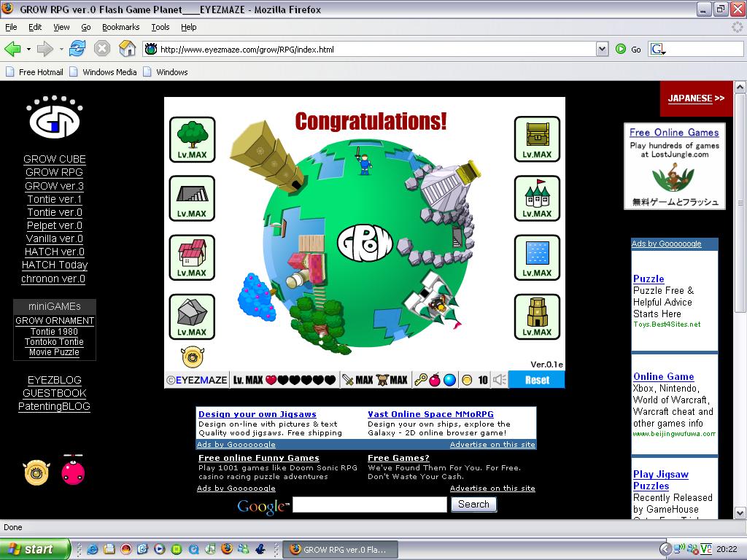The image size is (747, 560).
Task: Open the chronon ver.0 link
Action: [53, 279]
